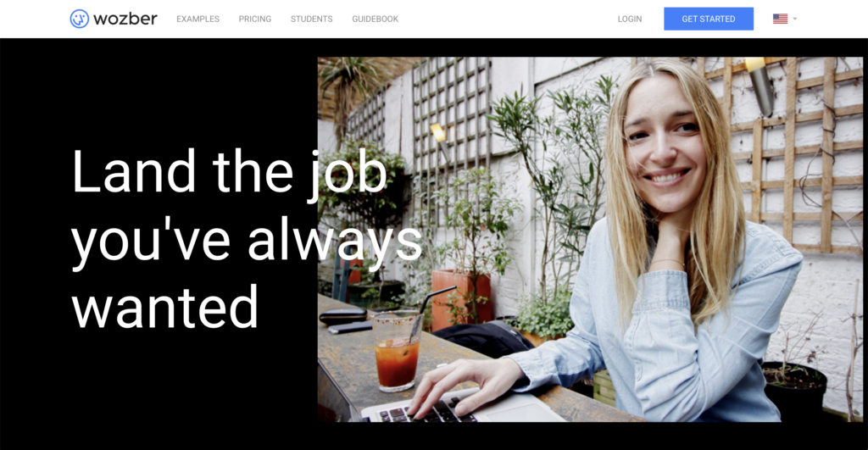Screen dimensions: 868x450
Task: Go to the Pricing page
Action: click(254, 19)
